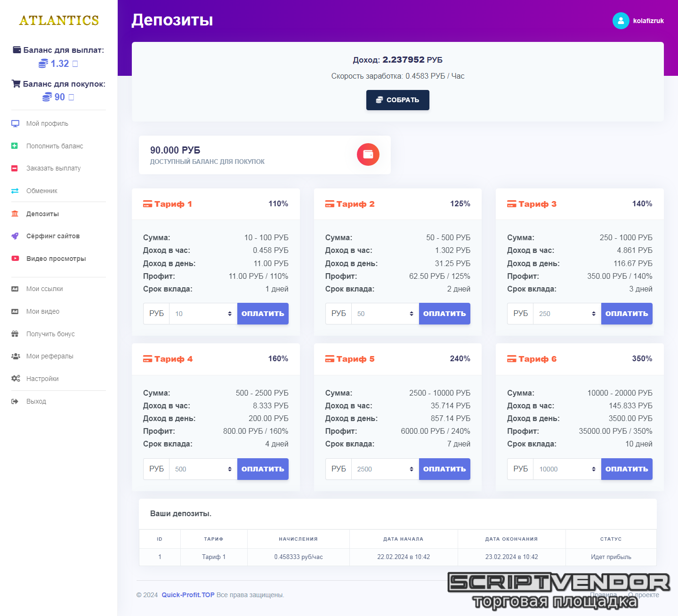Follow the Quick-Profit.TOP footer link
The width and height of the screenshot is (678, 616).
(x=188, y=595)
